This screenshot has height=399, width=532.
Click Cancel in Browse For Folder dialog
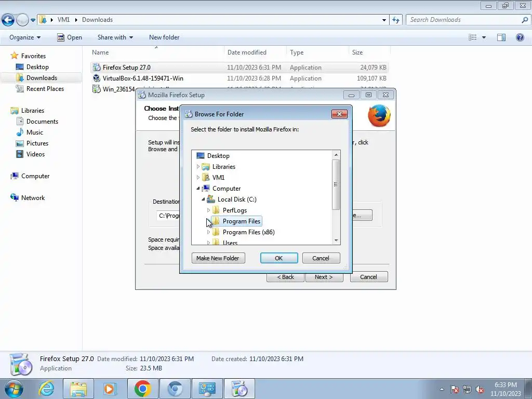click(x=321, y=258)
